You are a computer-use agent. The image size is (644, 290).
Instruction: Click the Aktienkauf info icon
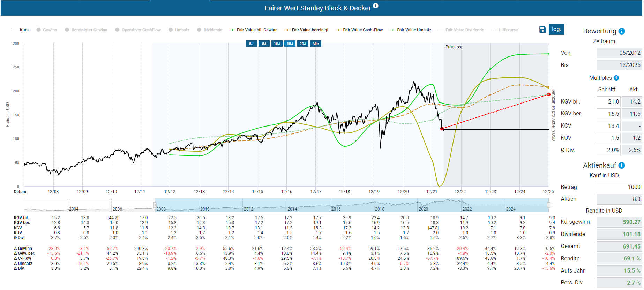click(x=622, y=166)
